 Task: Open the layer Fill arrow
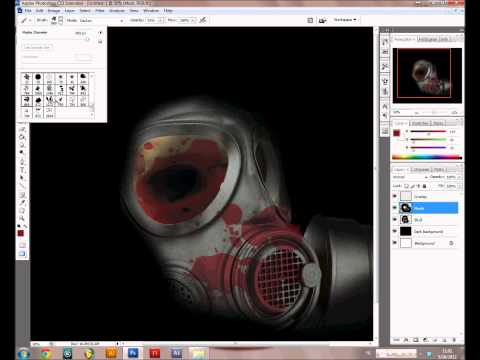click(x=459, y=186)
